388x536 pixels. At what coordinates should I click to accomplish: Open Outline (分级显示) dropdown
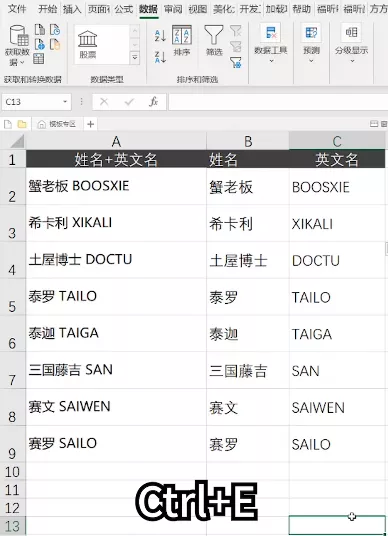[x=351, y=44]
